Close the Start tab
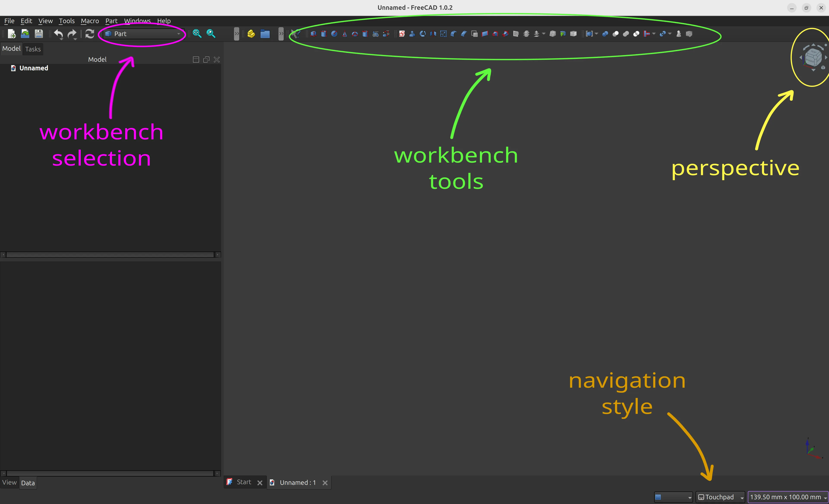The image size is (829, 504). tap(260, 482)
